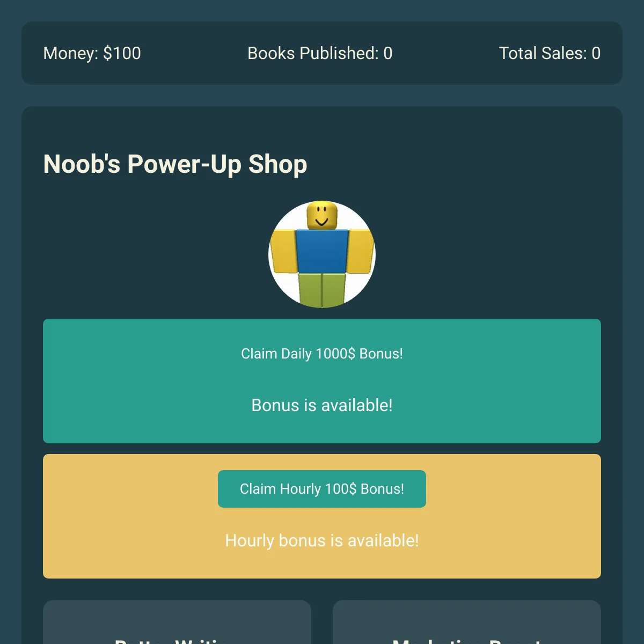The height and width of the screenshot is (644, 644).
Task: Claim the Daily 1000$ Bonus
Action: click(322, 354)
